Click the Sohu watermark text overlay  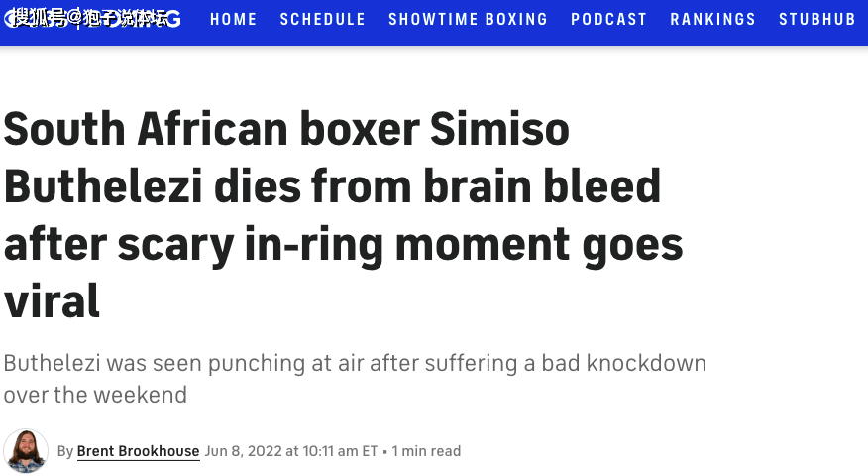(91, 18)
